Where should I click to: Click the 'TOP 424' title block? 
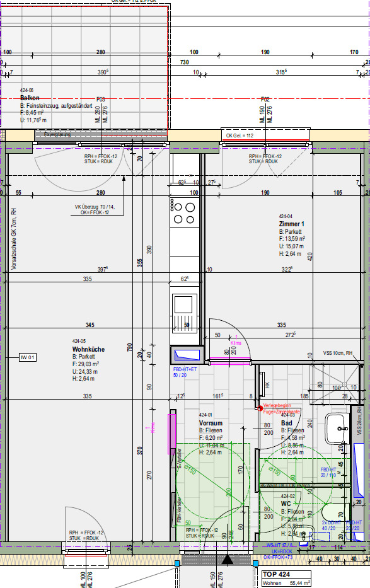tap(276, 575)
